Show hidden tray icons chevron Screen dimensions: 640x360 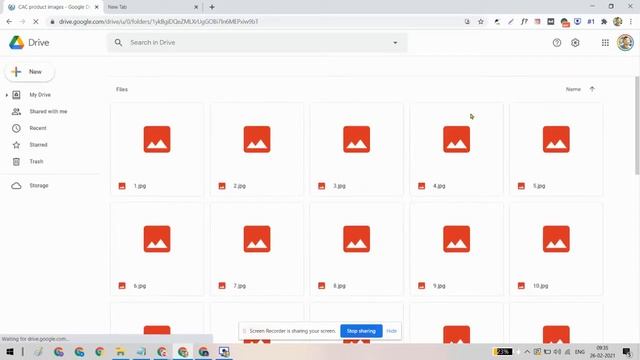point(527,352)
